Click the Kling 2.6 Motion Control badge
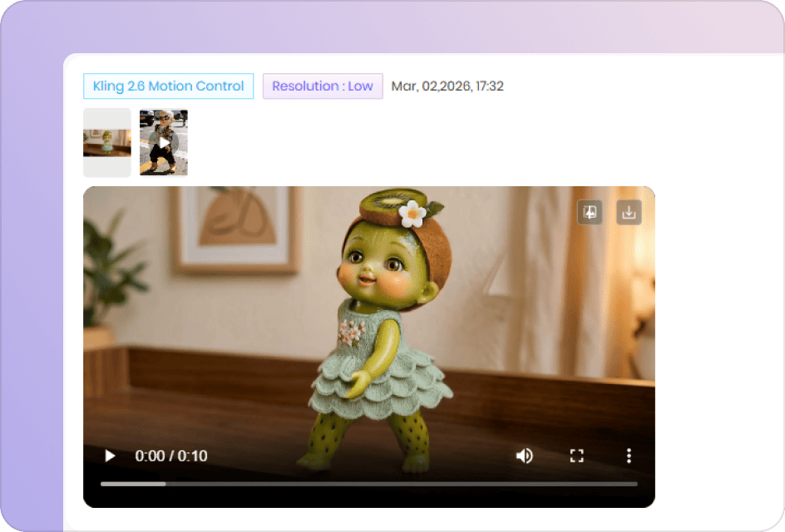Viewport: 785px width, 532px height. pyautogui.click(x=168, y=86)
